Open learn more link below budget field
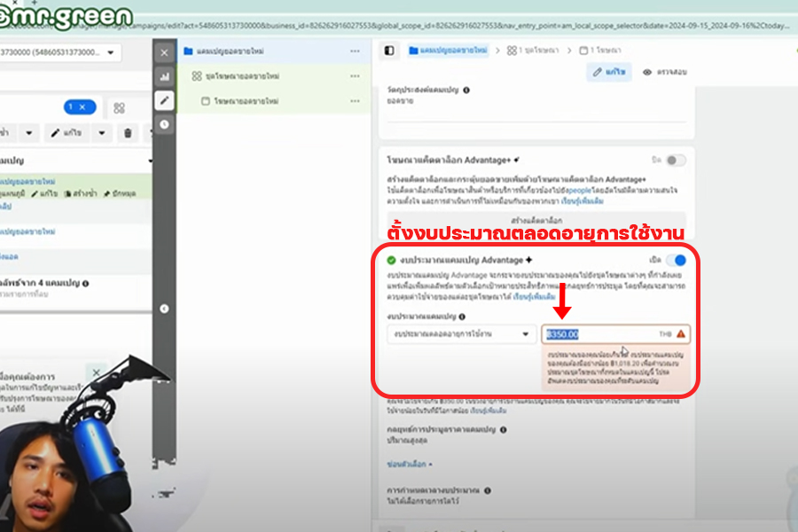The image size is (798, 532). click(x=488, y=411)
